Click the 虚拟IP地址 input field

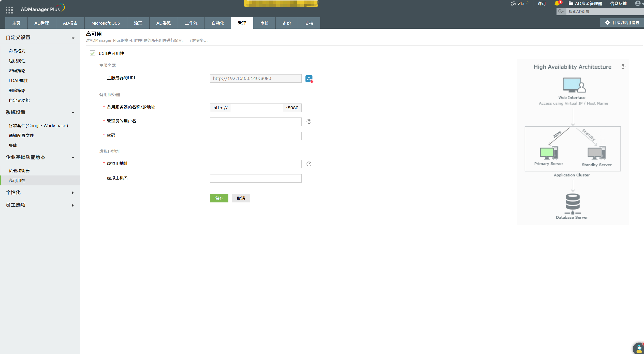click(x=255, y=164)
